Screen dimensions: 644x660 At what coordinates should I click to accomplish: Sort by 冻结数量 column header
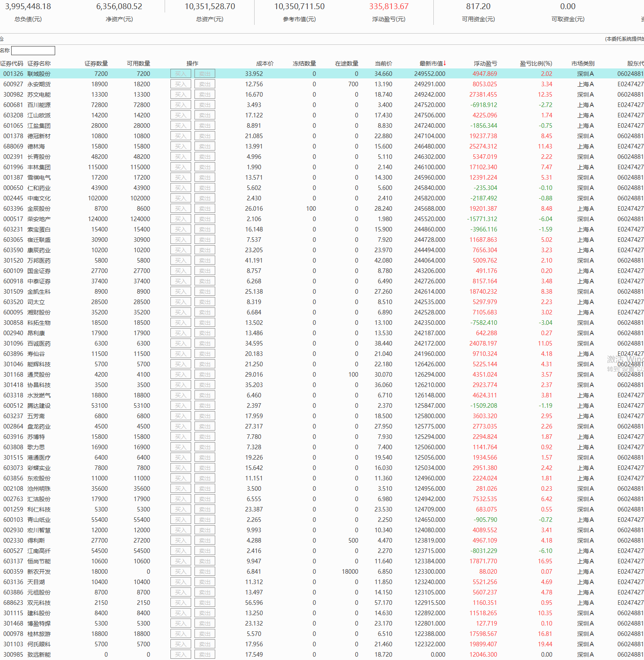pos(304,63)
